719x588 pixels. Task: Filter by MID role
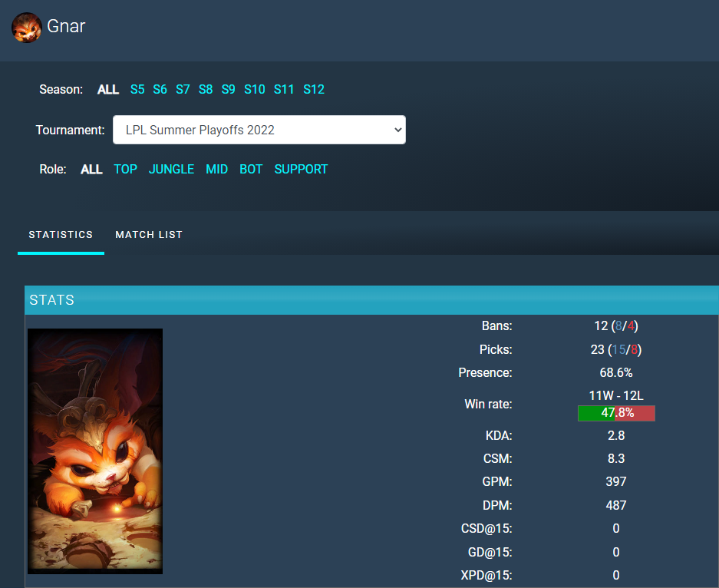tap(216, 169)
